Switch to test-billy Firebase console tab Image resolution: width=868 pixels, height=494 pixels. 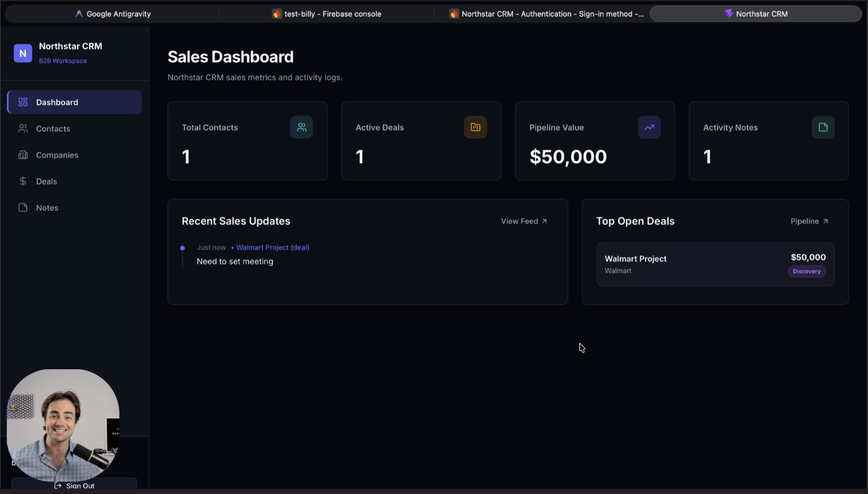[x=327, y=14]
